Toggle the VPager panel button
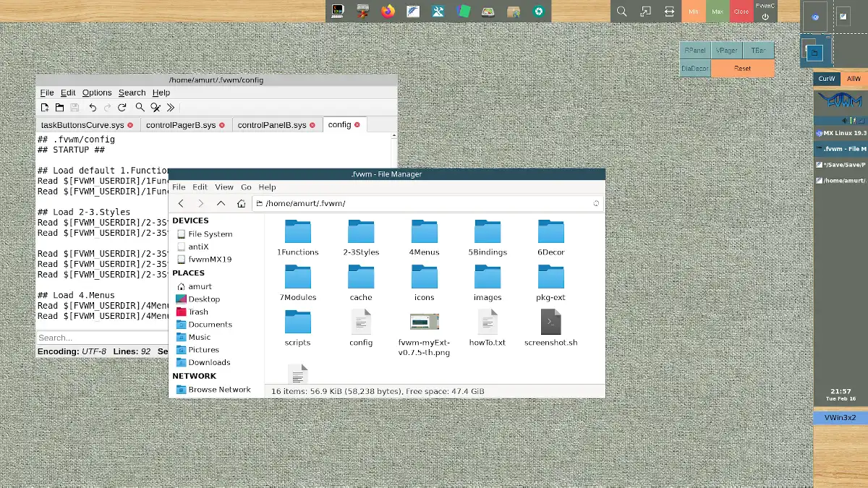 [x=727, y=51]
